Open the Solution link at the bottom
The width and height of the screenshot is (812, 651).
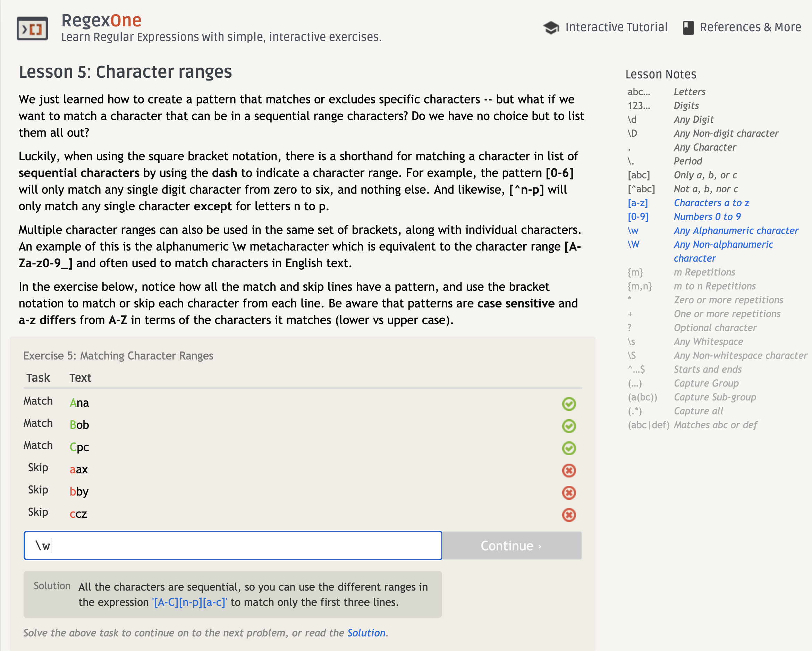click(x=366, y=633)
